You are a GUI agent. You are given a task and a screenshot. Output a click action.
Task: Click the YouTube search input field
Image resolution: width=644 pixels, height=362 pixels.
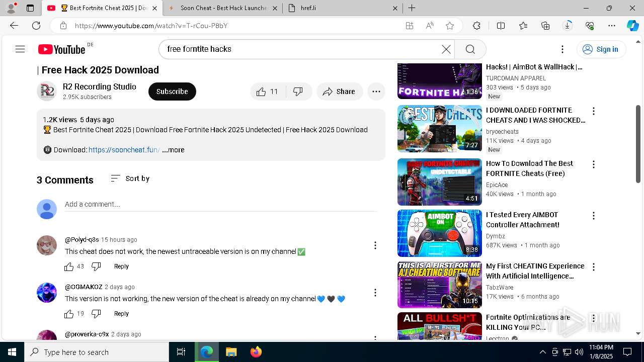click(x=302, y=49)
